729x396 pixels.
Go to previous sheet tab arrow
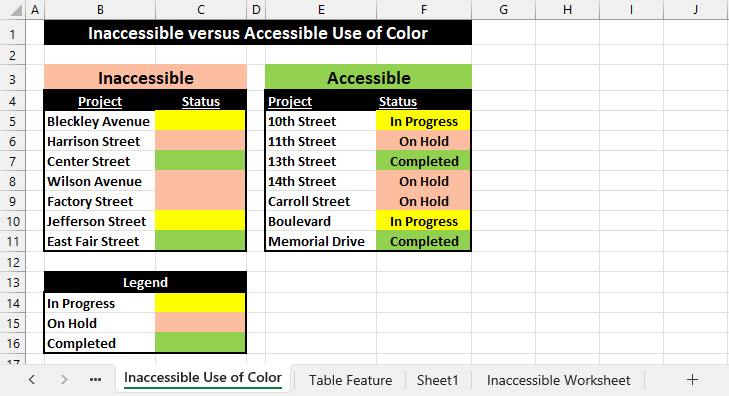(x=32, y=380)
